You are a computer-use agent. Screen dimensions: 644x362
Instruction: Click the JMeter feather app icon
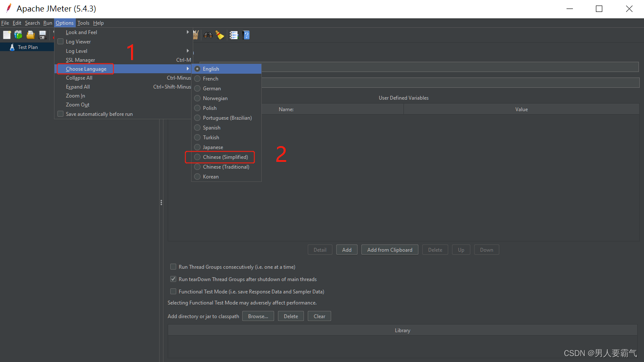[x=9, y=8]
